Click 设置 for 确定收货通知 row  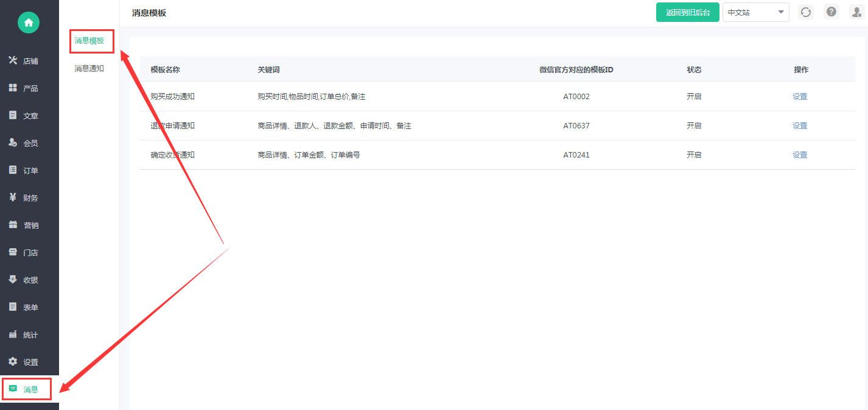pos(800,155)
